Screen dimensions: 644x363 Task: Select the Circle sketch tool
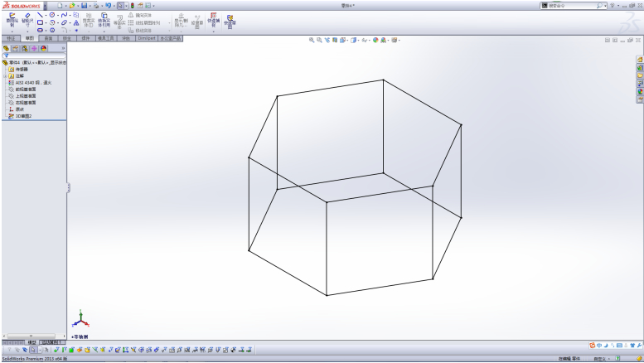point(52,15)
